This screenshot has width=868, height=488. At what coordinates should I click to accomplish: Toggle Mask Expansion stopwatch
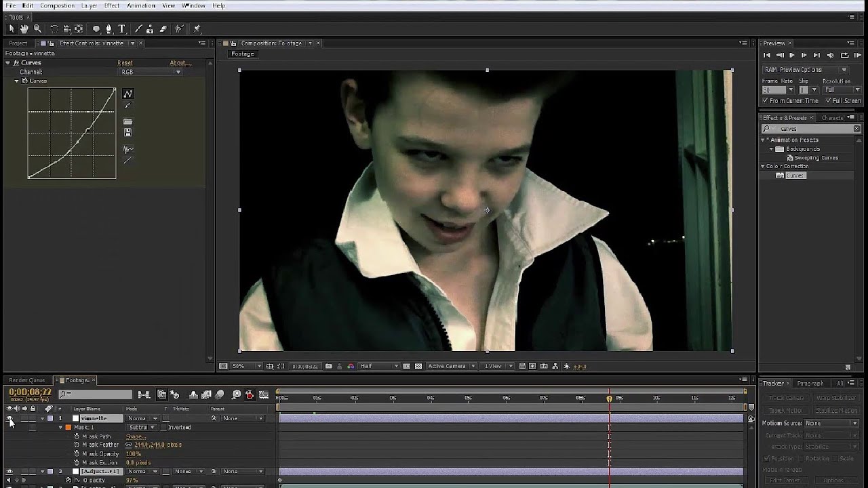point(77,462)
